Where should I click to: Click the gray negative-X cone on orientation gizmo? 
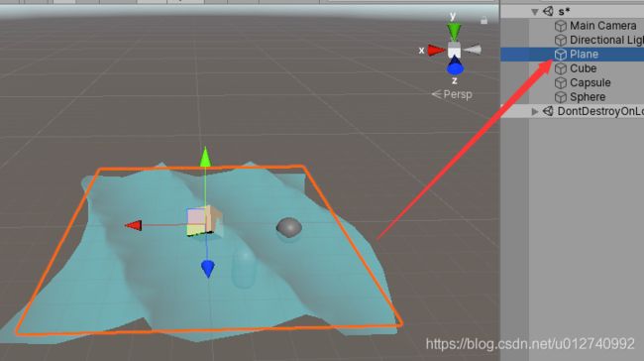473,51
